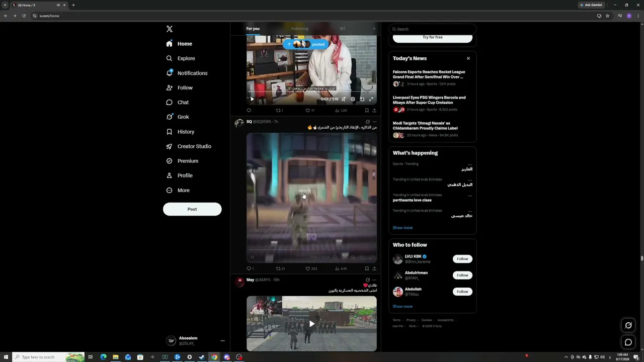Open the Grok floating button
644x362 pixels.
pos(628,325)
